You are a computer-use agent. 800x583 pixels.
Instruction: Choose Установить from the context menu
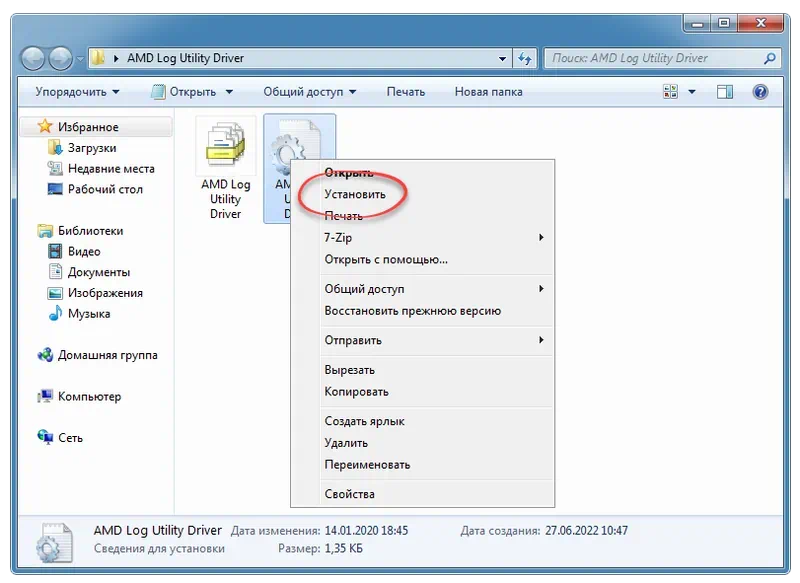(x=353, y=193)
